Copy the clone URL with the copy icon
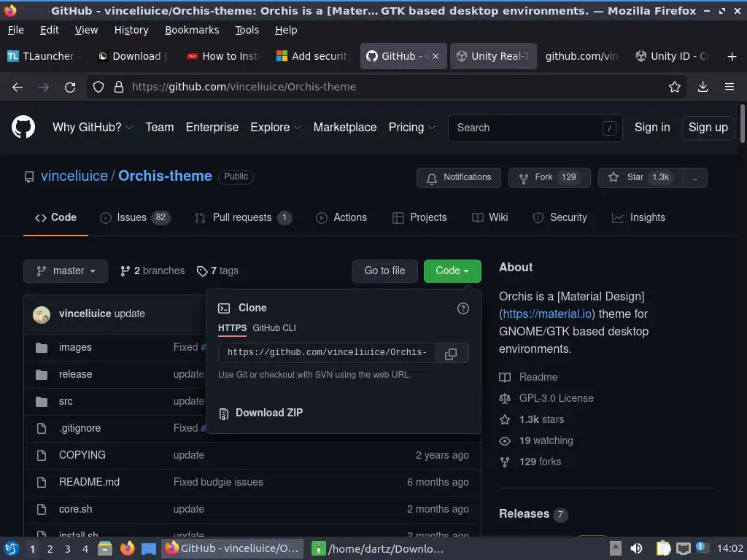 451,354
